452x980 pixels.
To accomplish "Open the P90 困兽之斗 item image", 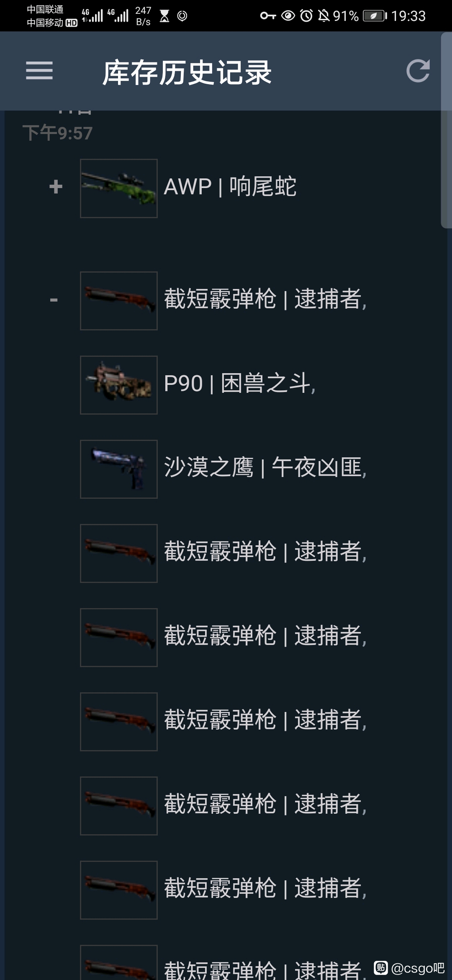I will (119, 385).
